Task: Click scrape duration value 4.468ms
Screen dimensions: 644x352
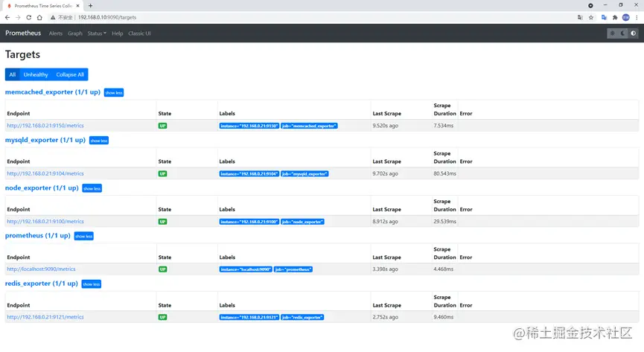Action: (x=444, y=269)
